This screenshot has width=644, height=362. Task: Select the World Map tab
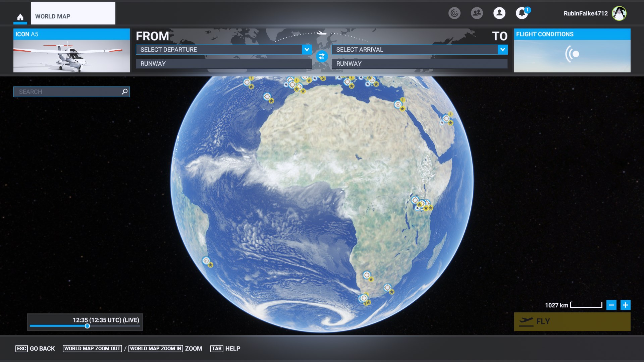73,13
